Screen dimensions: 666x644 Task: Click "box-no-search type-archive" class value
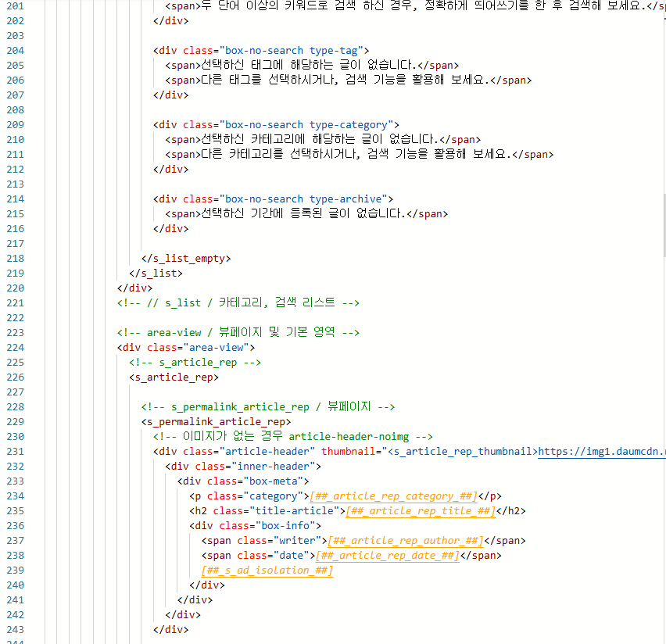click(303, 199)
